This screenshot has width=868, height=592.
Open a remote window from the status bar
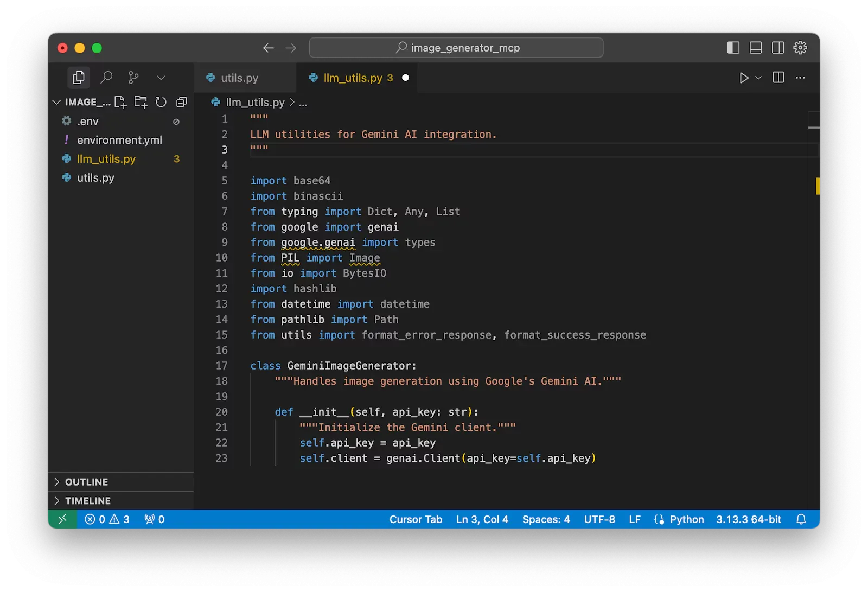point(62,519)
